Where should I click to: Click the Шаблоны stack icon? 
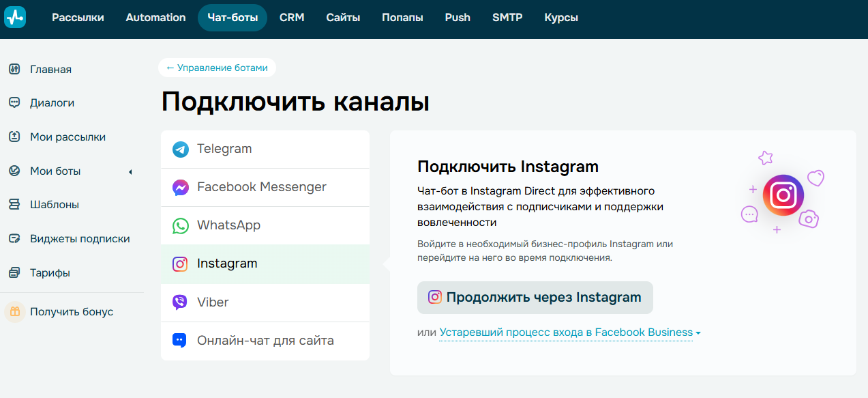[x=14, y=204]
